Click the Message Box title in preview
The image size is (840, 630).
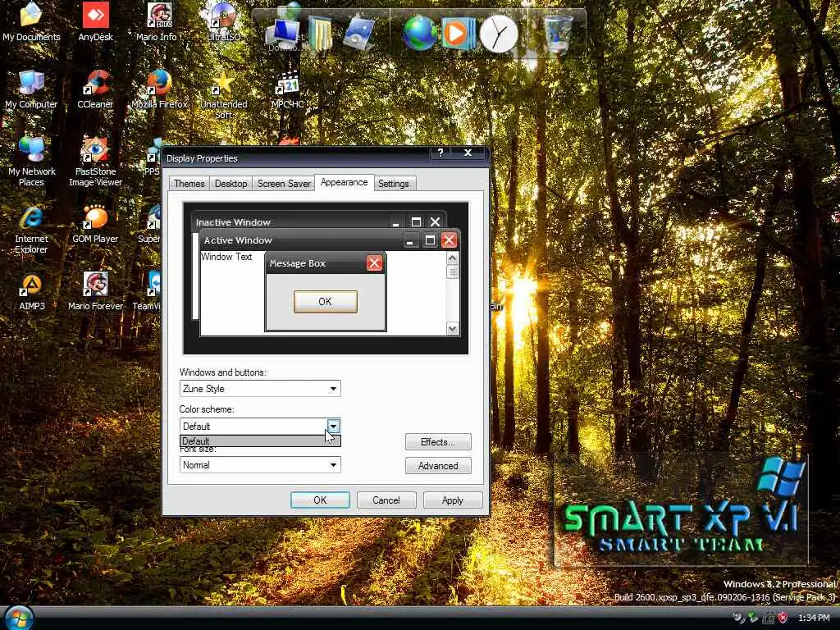[x=297, y=263]
